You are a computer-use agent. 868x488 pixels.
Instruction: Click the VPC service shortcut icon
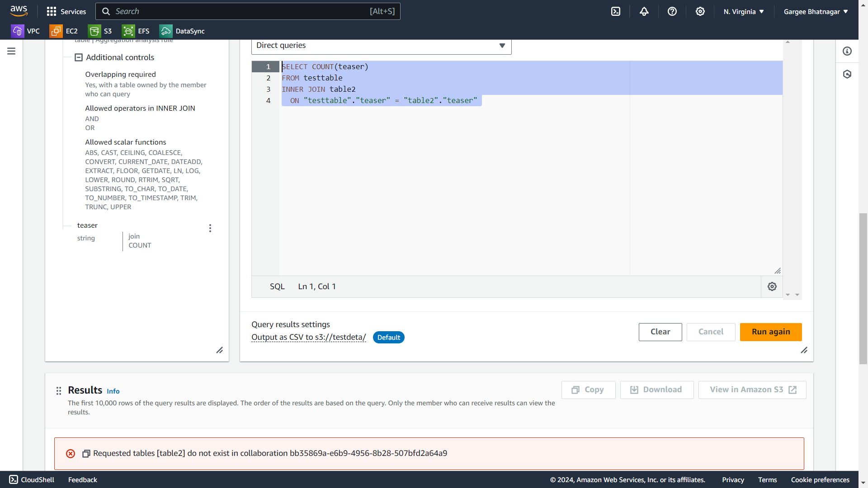[18, 31]
